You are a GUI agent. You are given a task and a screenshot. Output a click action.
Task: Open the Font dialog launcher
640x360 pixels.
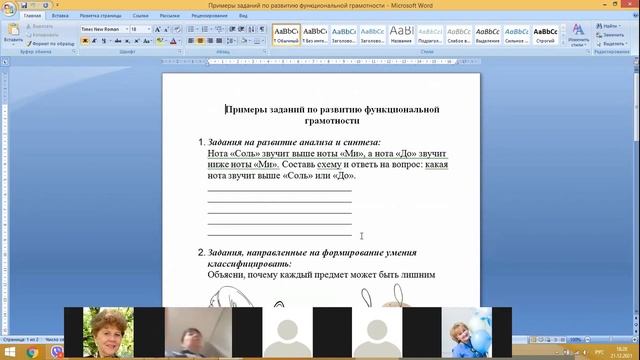(180, 52)
